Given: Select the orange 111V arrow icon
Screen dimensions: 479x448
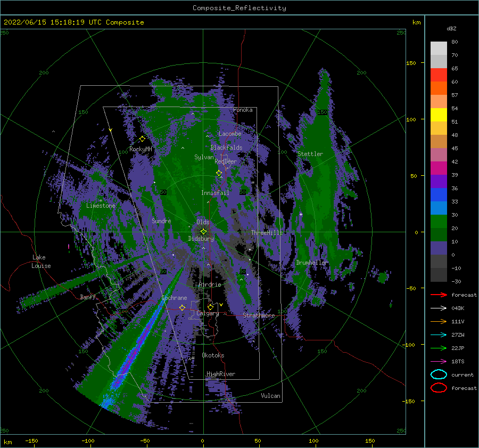Looking at the screenshot, I should [x=439, y=321].
